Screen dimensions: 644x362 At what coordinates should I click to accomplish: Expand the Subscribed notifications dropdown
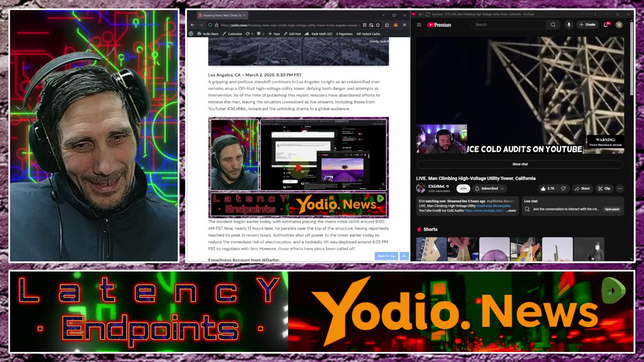pyautogui.click(x=490, y=189)
